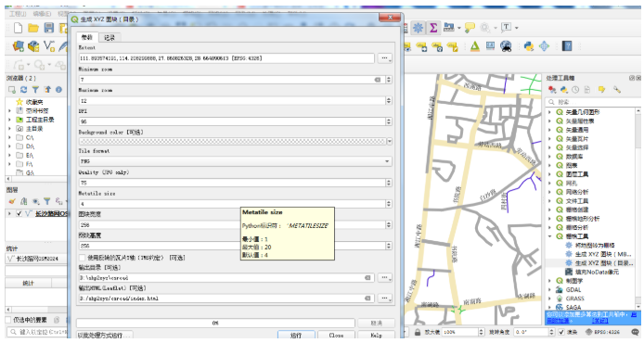This screenshot has height=343, width=644.
Task: Expand the 长沙路网 layer legend
Action: click(x=10, y=213)
